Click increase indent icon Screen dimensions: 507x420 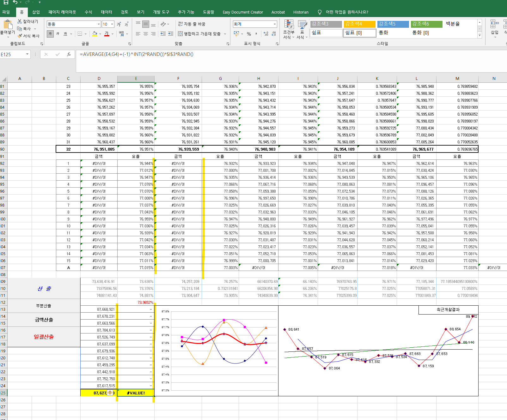pos(171,34)
